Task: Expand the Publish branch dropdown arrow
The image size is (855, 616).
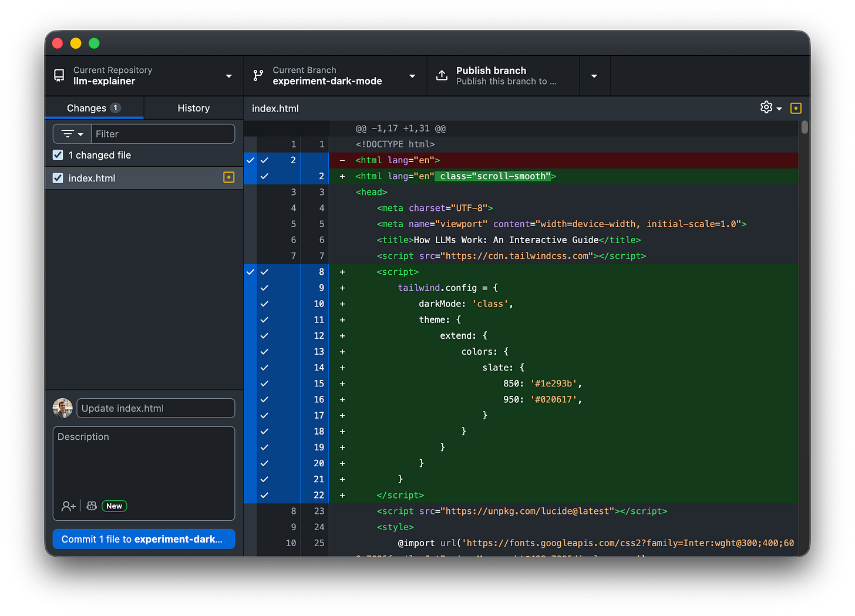Action: pyautogui.click(x=595, y=75)
